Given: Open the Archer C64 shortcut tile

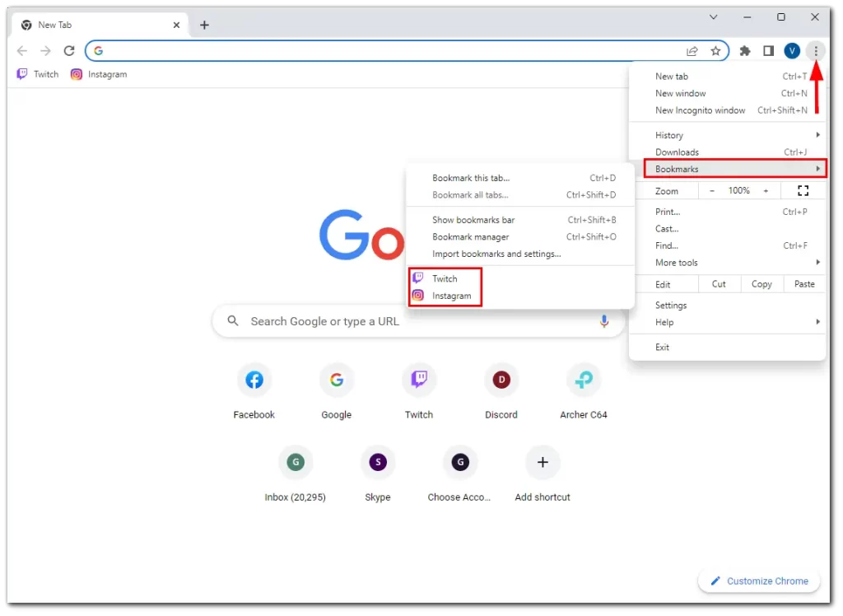Looking at the screenshot, I should (x=584, y=391).
